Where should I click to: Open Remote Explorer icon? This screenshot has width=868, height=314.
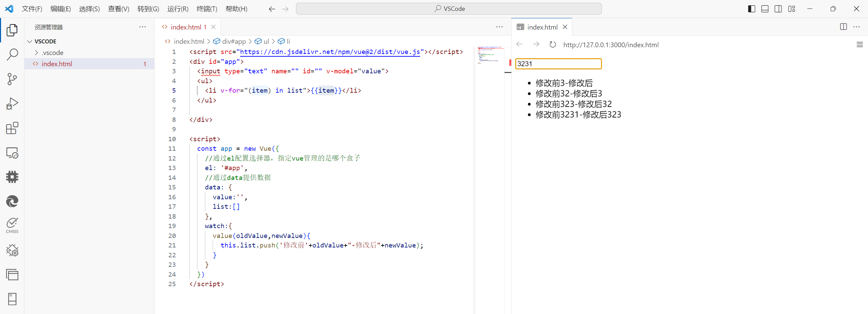(x=12, y=153)
